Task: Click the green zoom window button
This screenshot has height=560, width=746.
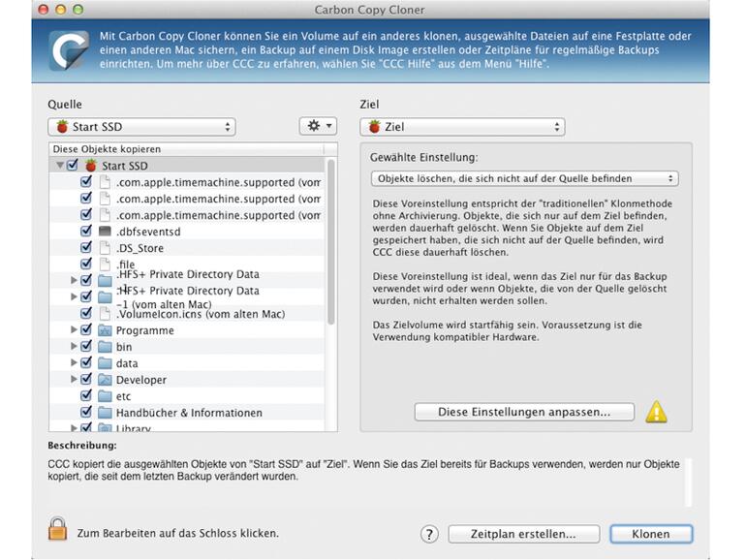Action: coord(78,10)
